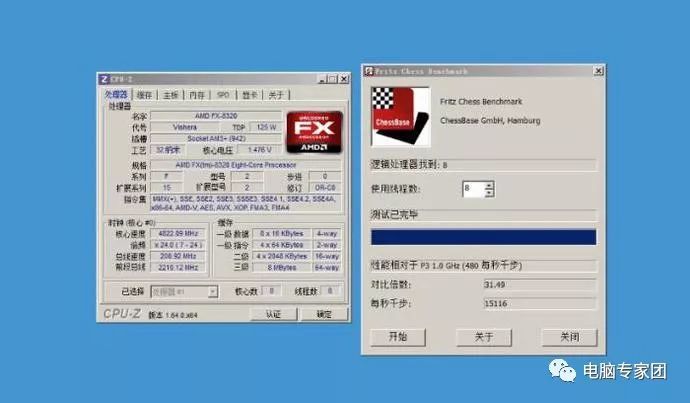Switch to the 处理器 tab in CPU-Z

coord(116,94)
